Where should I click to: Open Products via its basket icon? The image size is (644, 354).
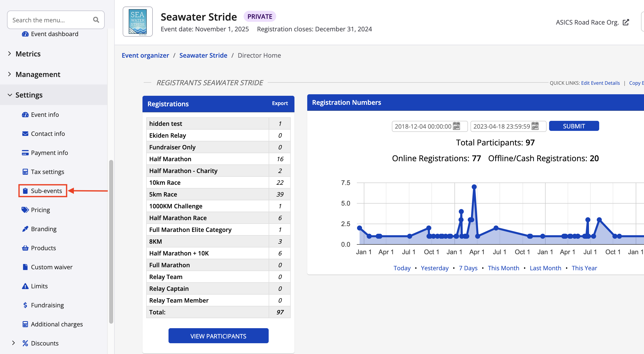click(25, 248)
